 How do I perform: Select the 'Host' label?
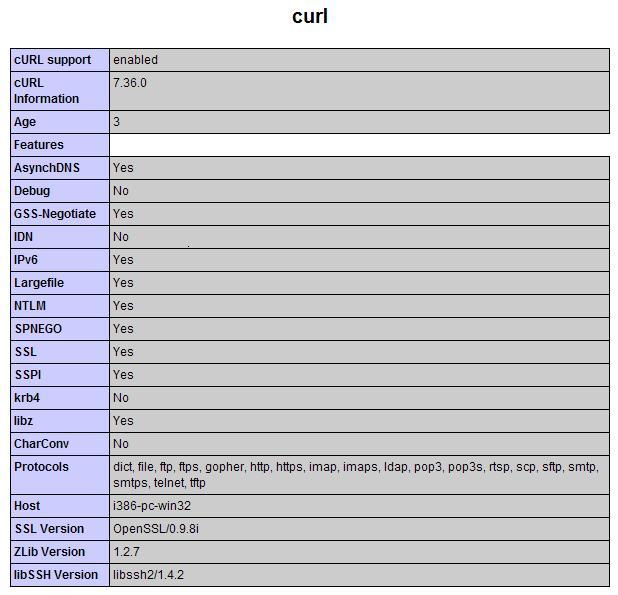[x=27, y=506]
